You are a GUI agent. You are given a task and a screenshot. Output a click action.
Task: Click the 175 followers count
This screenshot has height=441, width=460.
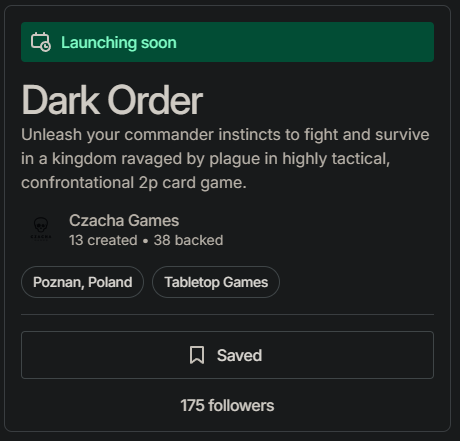click(227, 406)
